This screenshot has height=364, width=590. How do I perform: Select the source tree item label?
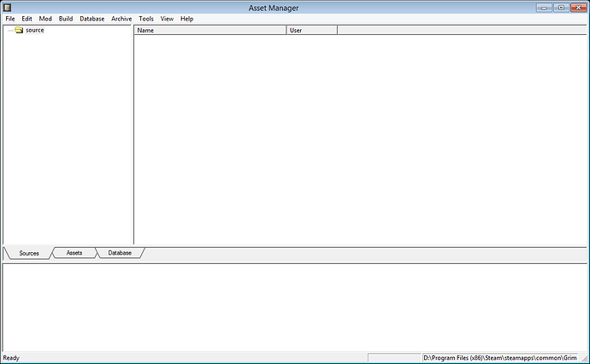[x=34, y=30]
